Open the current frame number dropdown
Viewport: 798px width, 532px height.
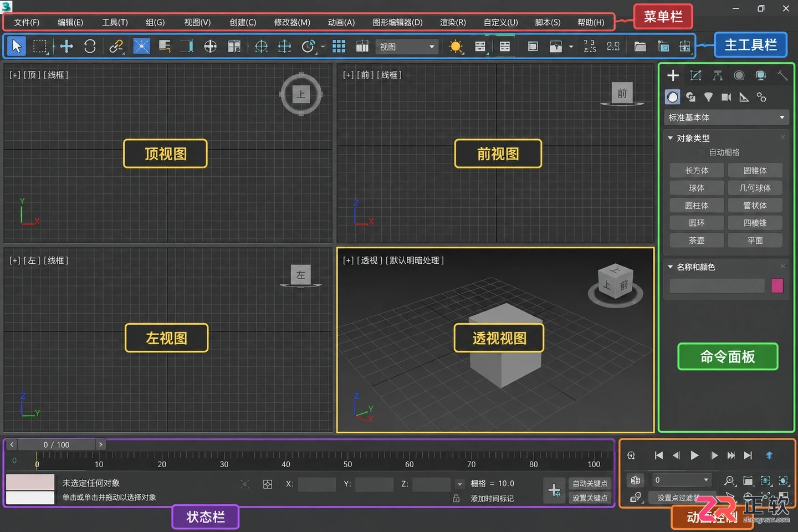[x=706, y=480]
